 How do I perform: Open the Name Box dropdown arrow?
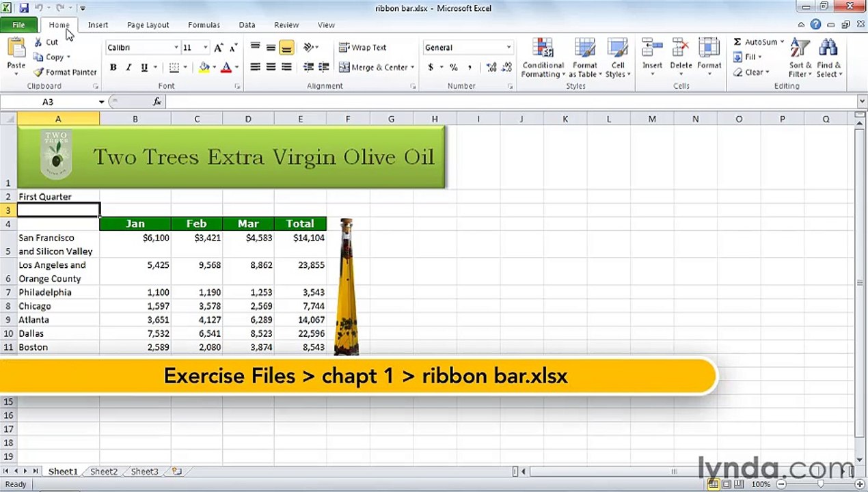click(x=101, y=102)
